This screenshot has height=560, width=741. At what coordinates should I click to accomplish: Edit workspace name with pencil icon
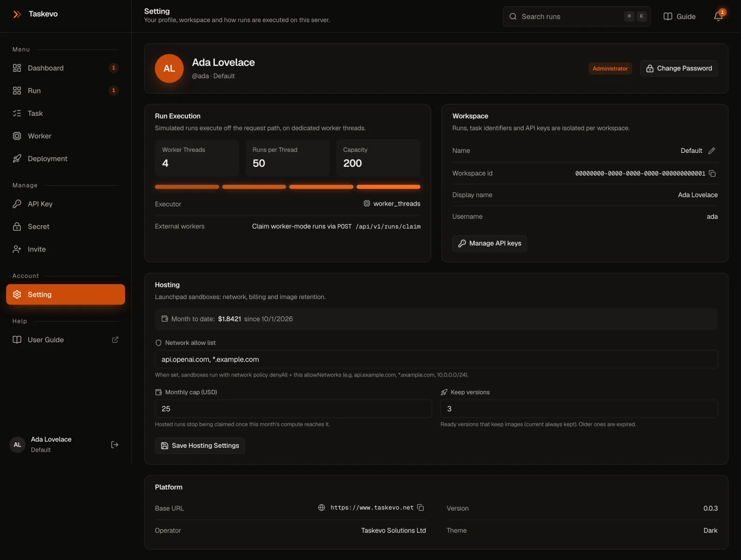click(x=712, y=151)
